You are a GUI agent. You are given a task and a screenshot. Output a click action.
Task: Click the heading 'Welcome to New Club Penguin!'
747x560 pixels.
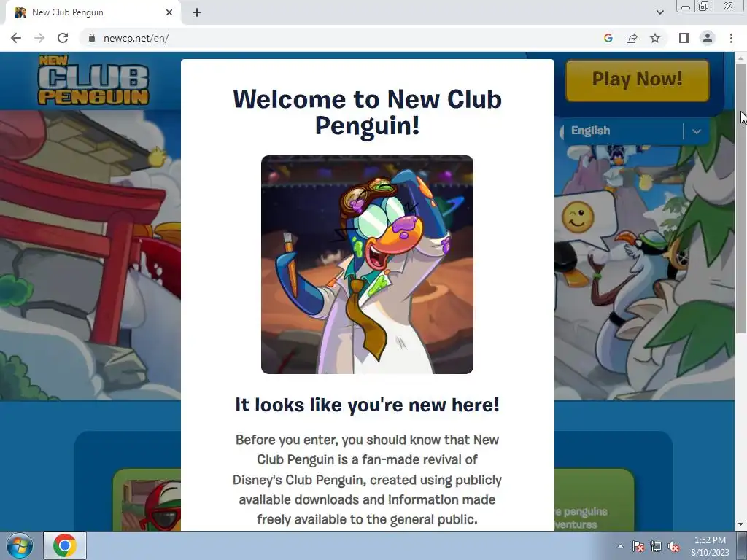tap(368, 112)
